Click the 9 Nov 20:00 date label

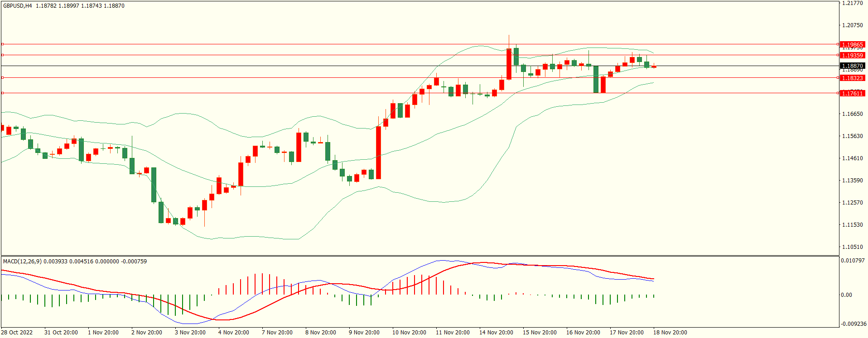pos(364,333)
